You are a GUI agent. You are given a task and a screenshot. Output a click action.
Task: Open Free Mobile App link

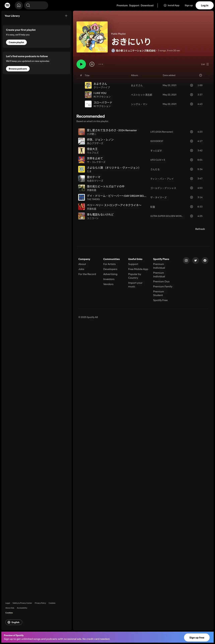138,269
